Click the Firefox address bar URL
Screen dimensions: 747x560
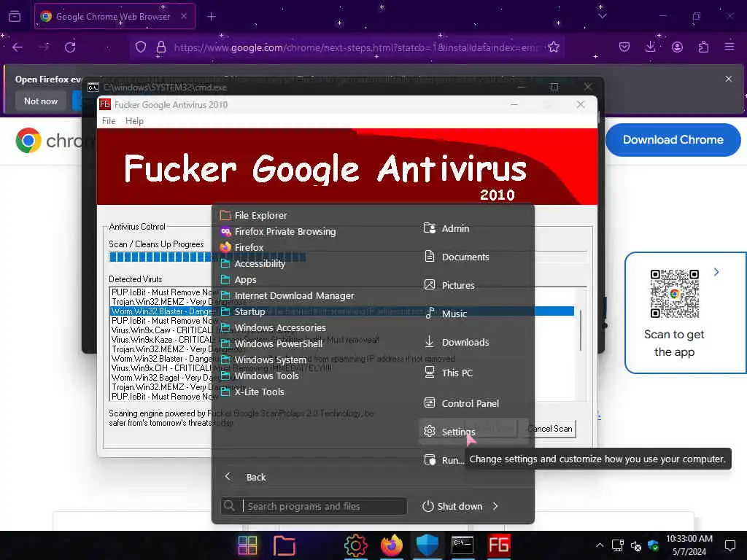[355, 47]
